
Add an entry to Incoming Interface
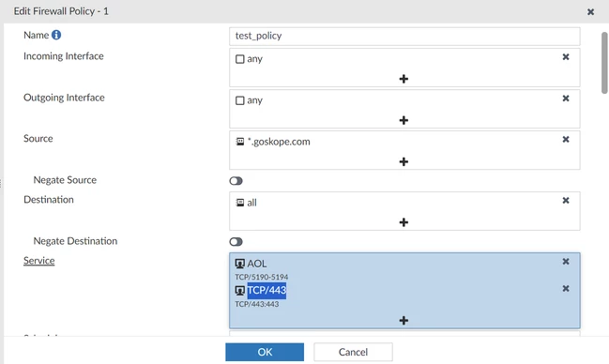click(403, 79)
